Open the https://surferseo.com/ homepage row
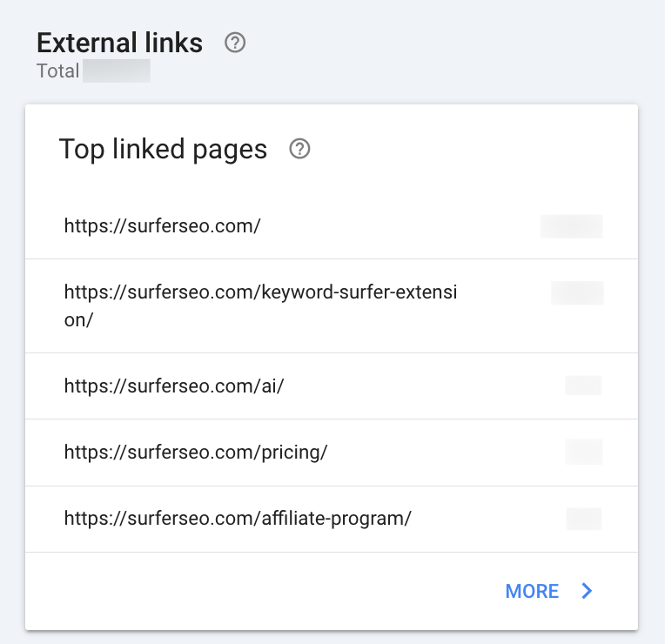Viewport: 665px width, 644px height. 163,226
